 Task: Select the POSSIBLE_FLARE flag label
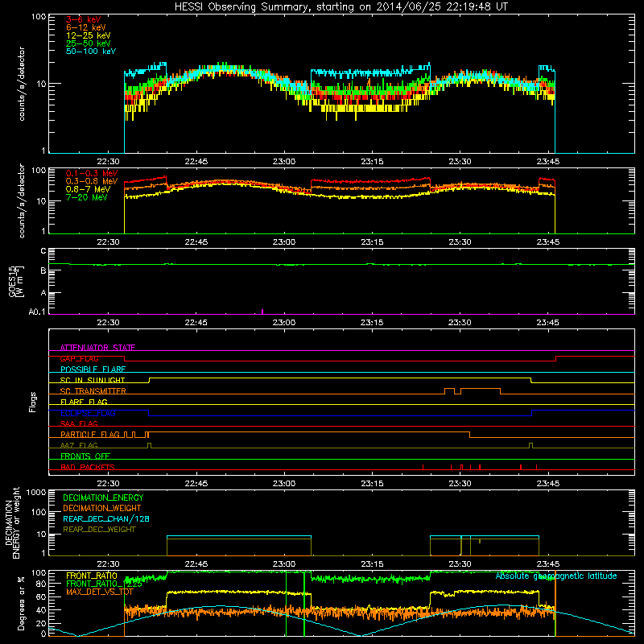(x=93, y=369)
